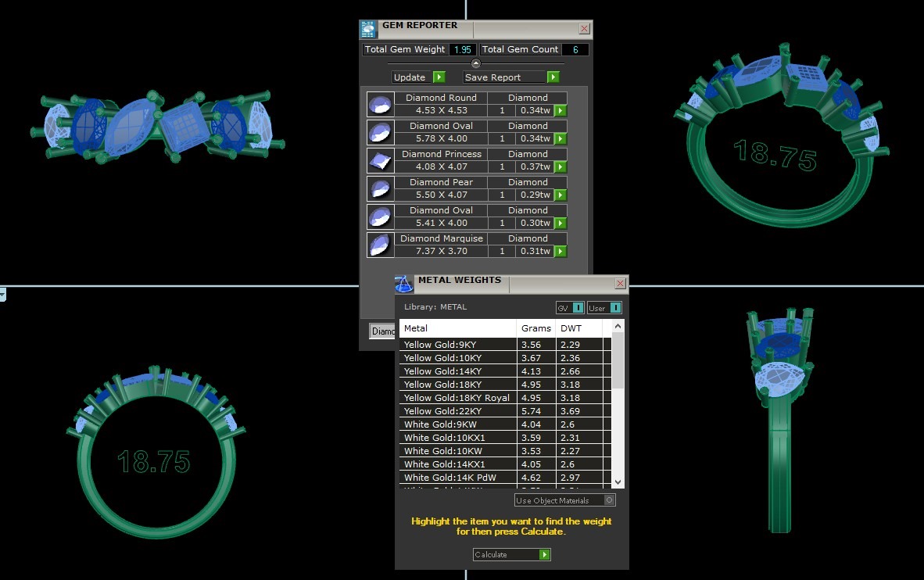
Task: Click the Metal Weights scale icon
Action: pyautogui.click(x=403, y=283)
